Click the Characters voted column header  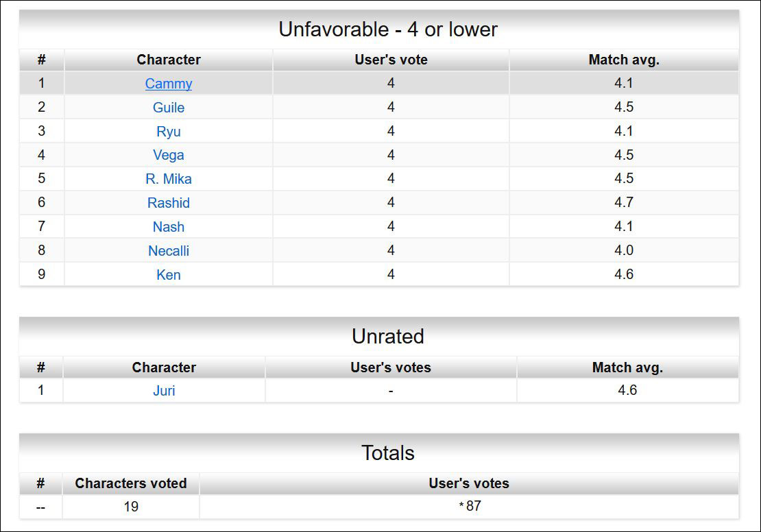point(130,483)
